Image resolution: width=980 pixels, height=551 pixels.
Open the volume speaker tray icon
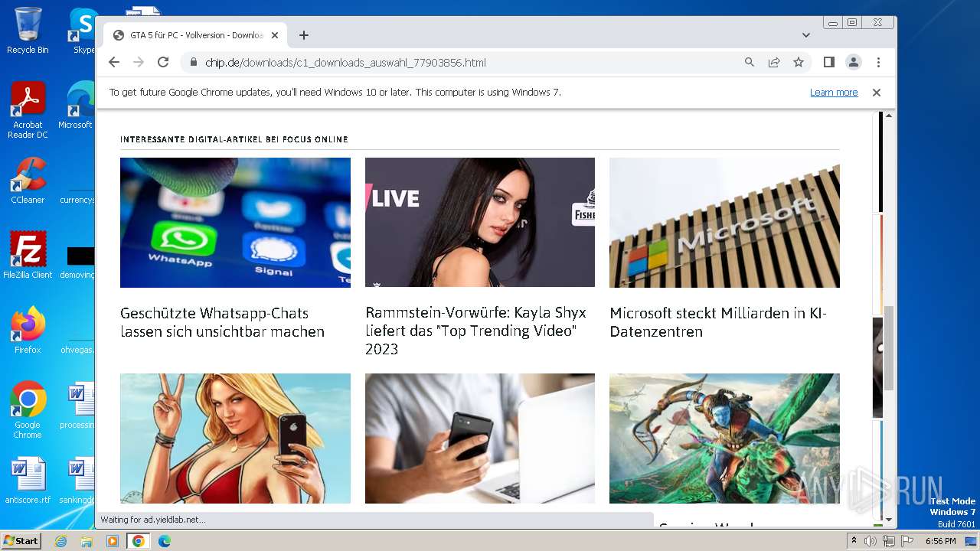click(871, 541)
